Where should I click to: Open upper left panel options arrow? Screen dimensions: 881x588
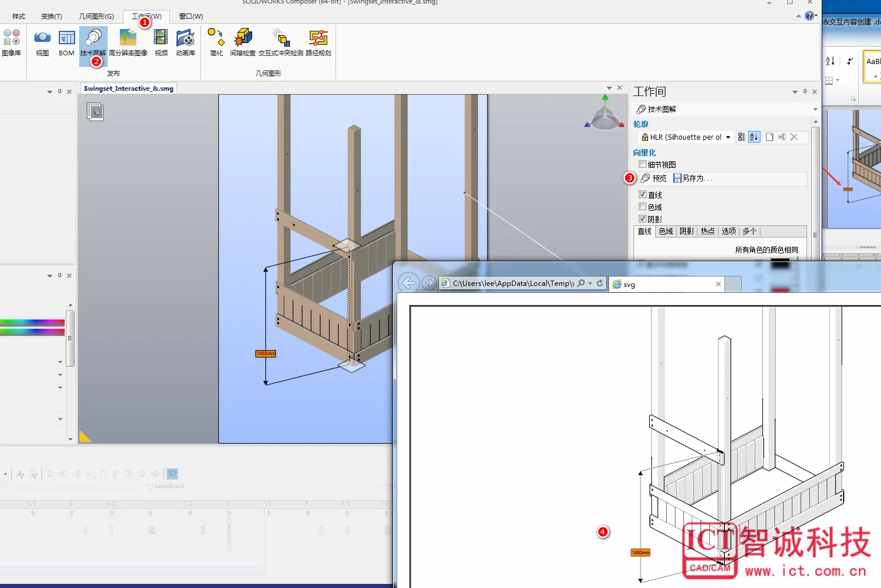coord(49,92)
